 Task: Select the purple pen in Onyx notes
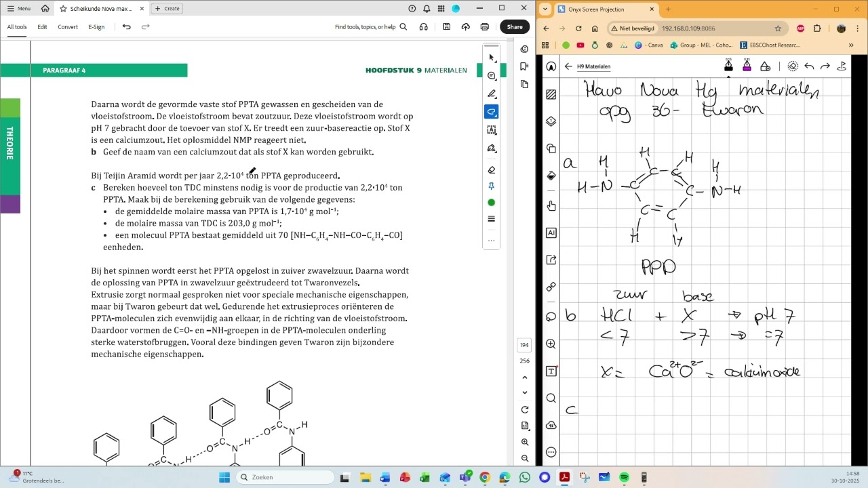[747, 66]
